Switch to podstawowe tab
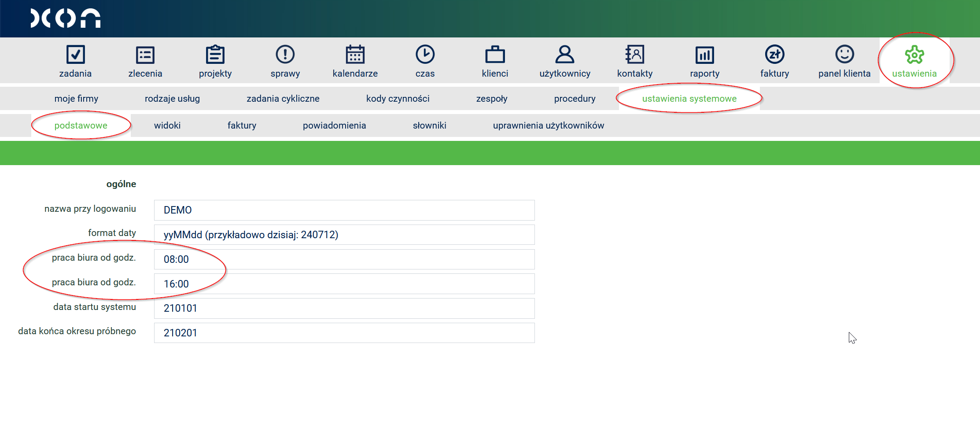This screenshot has height=424, width=980. point(81,125)
